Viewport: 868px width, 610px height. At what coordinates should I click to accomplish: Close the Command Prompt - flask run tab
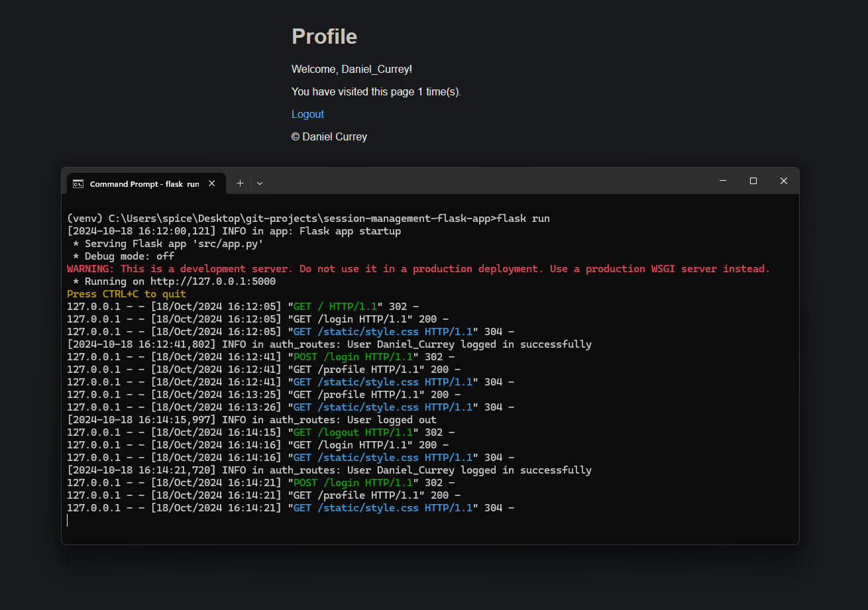click(x=211, y=183)
